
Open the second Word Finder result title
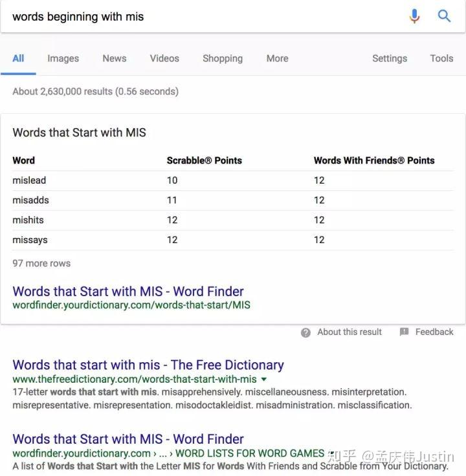pyautogui.click(x=128, y=439)
